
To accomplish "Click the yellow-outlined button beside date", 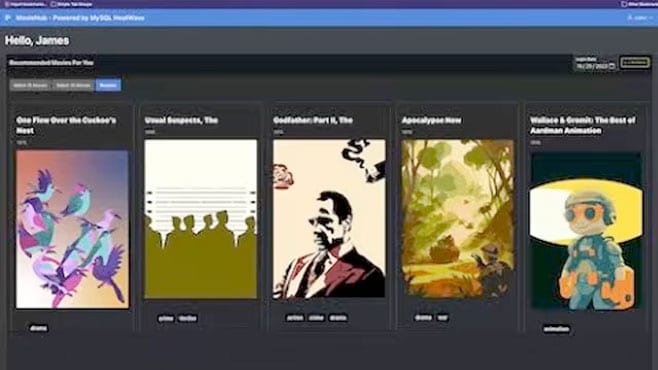I will coord(635,63).
